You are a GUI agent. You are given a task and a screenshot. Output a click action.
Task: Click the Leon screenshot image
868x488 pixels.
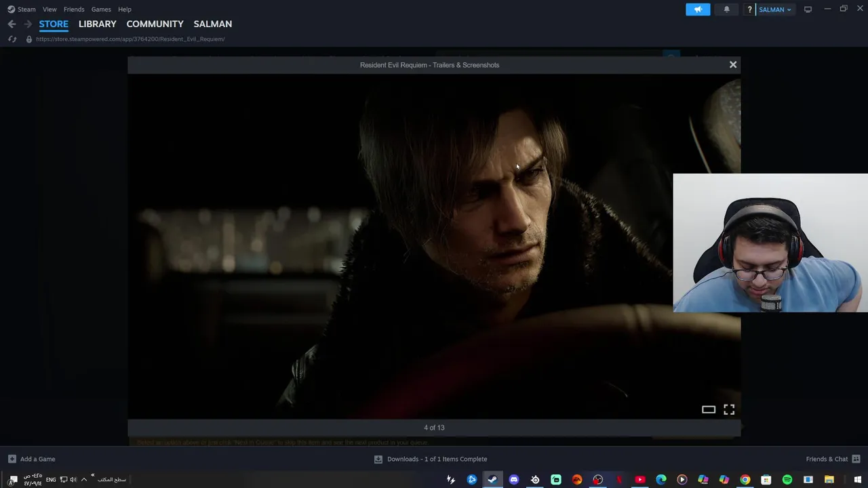click(434, 246)
